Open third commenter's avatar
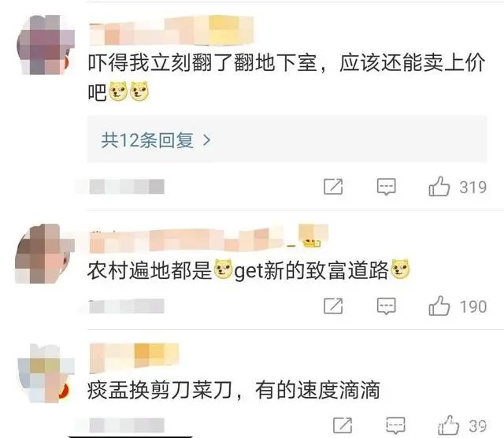Image resolution: width=504 pixels, height=438 pixels. click(x=46, y=373)
